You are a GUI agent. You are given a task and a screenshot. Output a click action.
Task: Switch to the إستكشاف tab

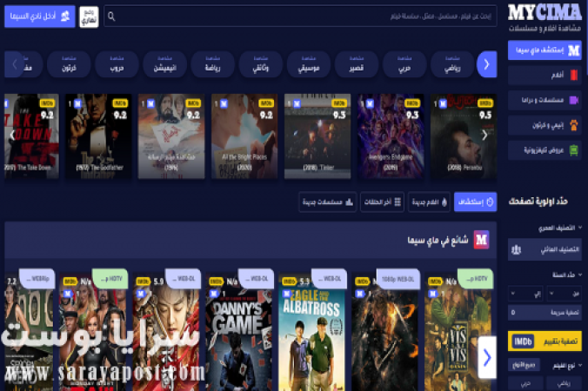(475, 202)
